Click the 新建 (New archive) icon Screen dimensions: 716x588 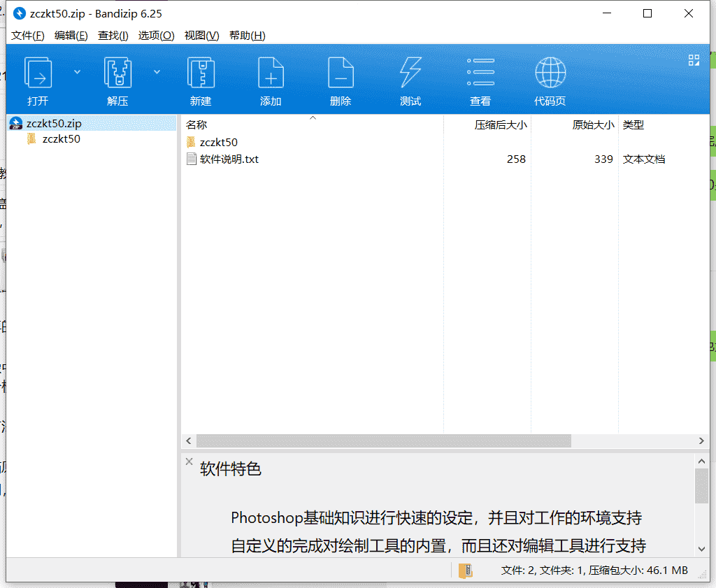201,73
